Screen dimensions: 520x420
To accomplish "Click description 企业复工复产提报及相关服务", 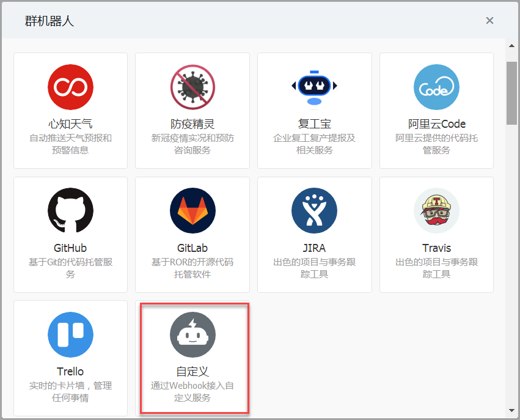I will [315, 144].
